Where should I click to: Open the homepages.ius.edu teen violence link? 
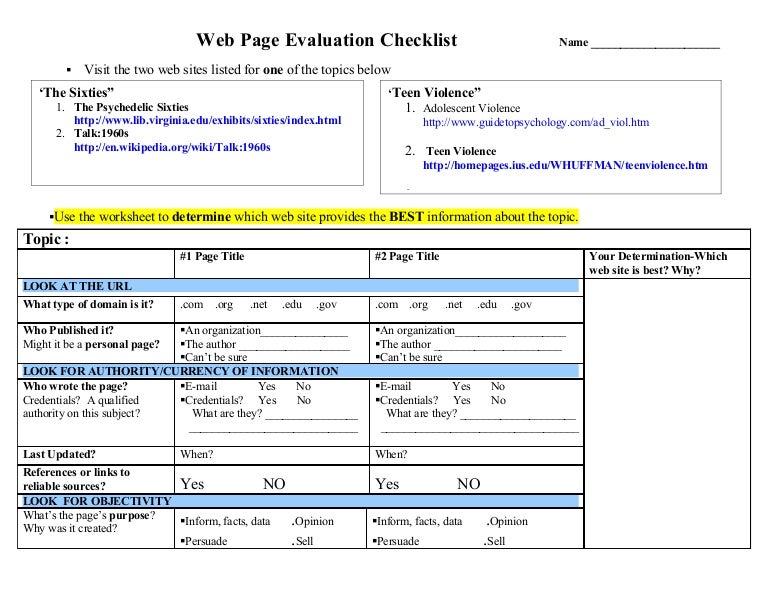click(x=565, y=165)
